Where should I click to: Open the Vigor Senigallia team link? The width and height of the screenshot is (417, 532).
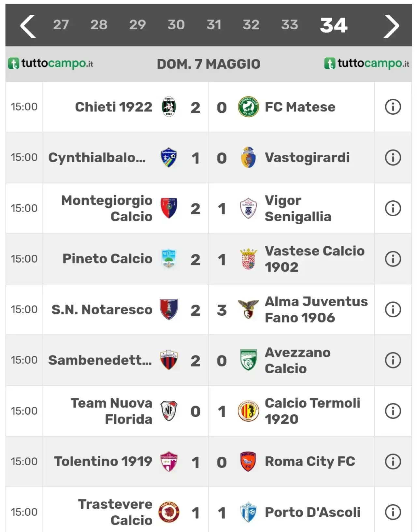(x=298, y=208)
